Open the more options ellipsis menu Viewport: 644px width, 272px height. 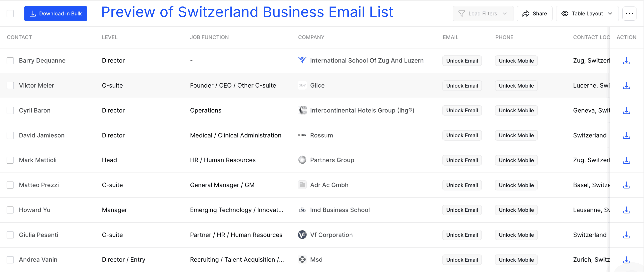(629, 14)
